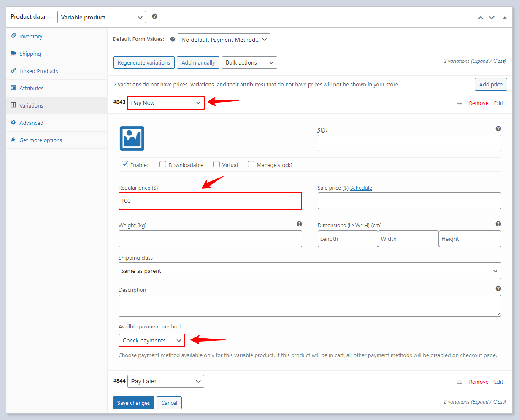Enable the Manage stock? checkbox

coord(251,164)
